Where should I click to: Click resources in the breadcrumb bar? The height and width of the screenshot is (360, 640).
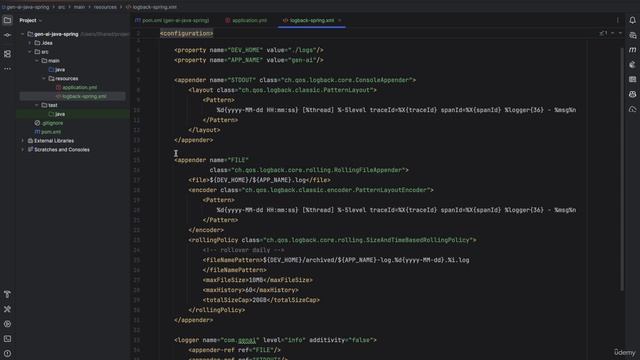105,7
